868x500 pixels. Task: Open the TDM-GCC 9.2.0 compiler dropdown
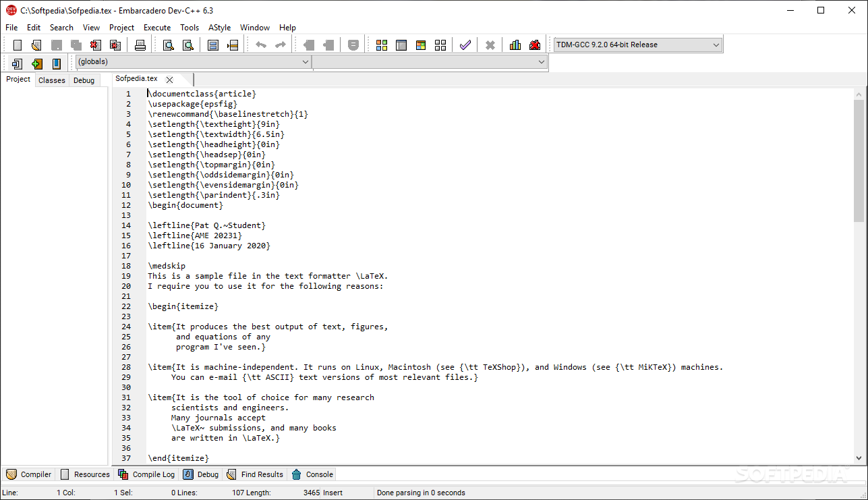point(637,45)
